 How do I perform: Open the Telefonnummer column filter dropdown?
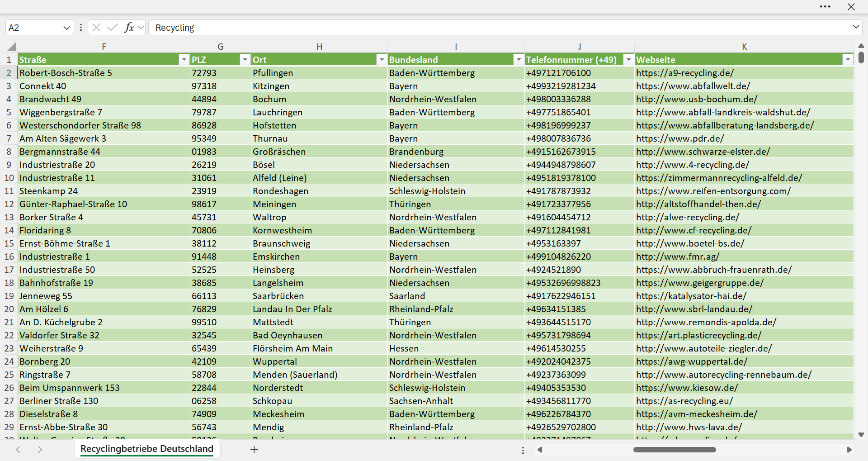click(x=628, y=60)
